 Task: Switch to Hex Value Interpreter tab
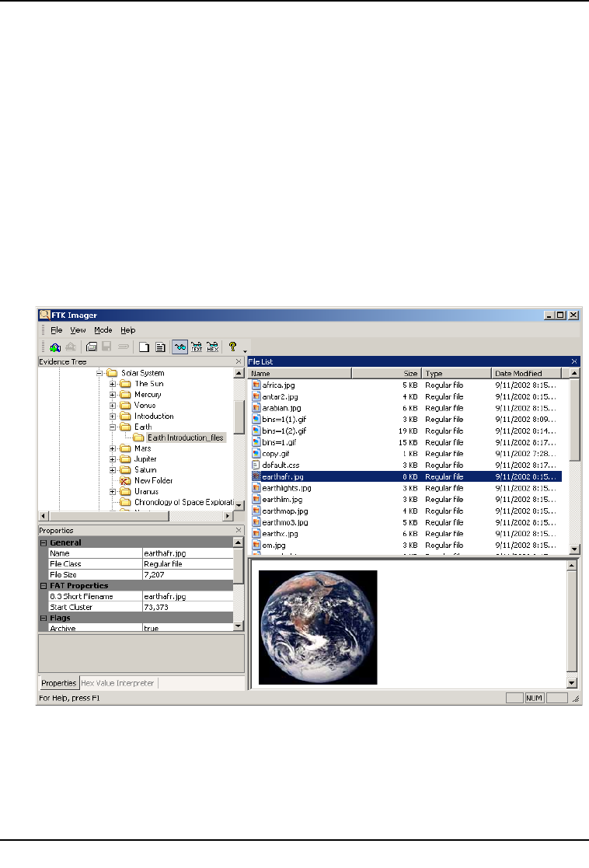click(117, 683)
